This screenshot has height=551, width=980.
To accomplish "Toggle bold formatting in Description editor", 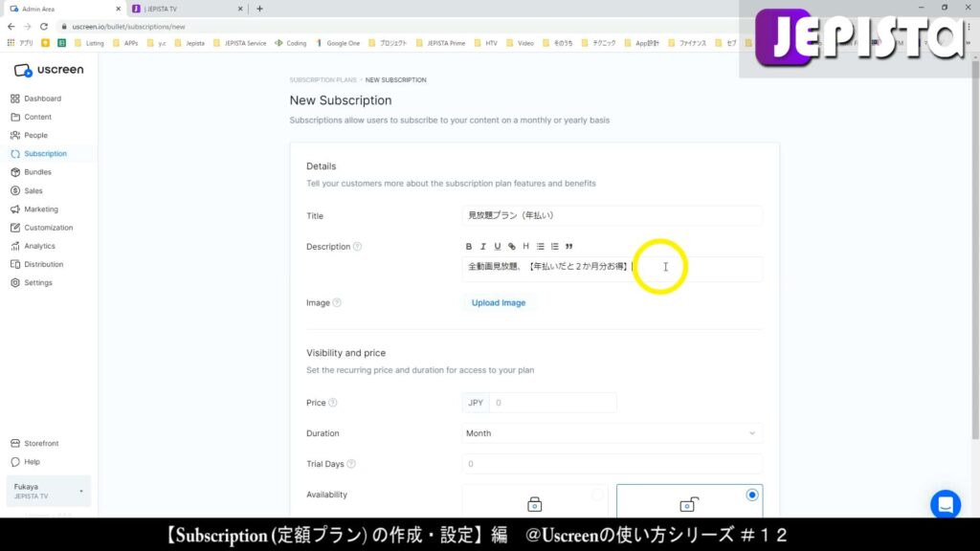I will pos(469,246).
